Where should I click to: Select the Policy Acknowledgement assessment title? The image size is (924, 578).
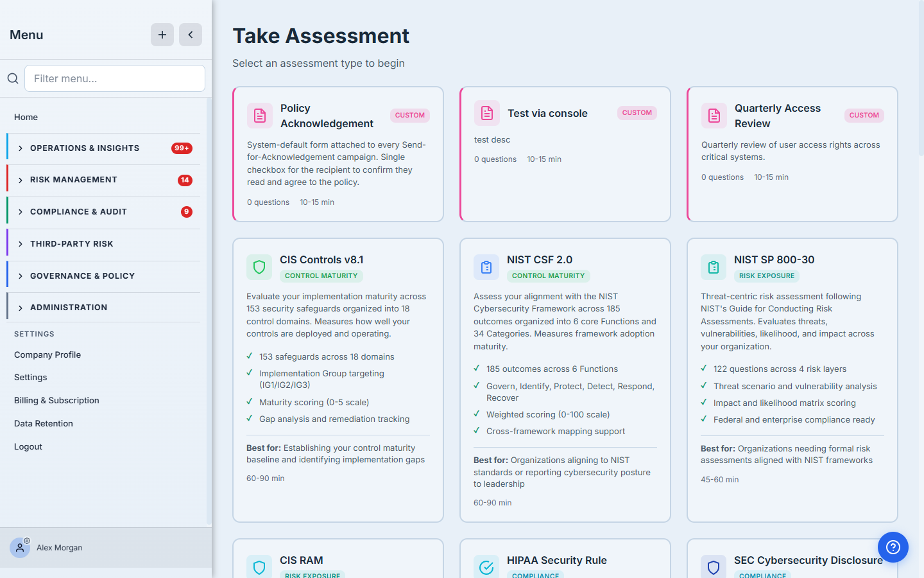point(327,116)
